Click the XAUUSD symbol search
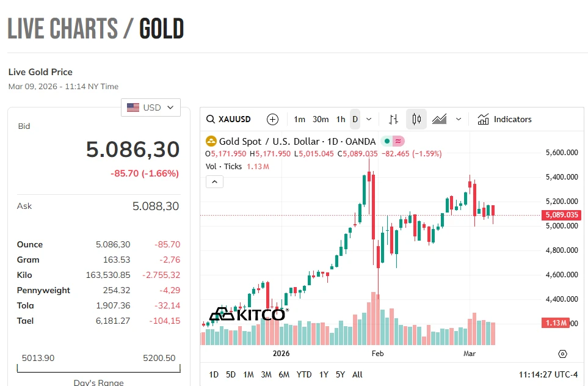Viewport: 588px width, 386px height. pyautogui.click(x=229, y=119)
